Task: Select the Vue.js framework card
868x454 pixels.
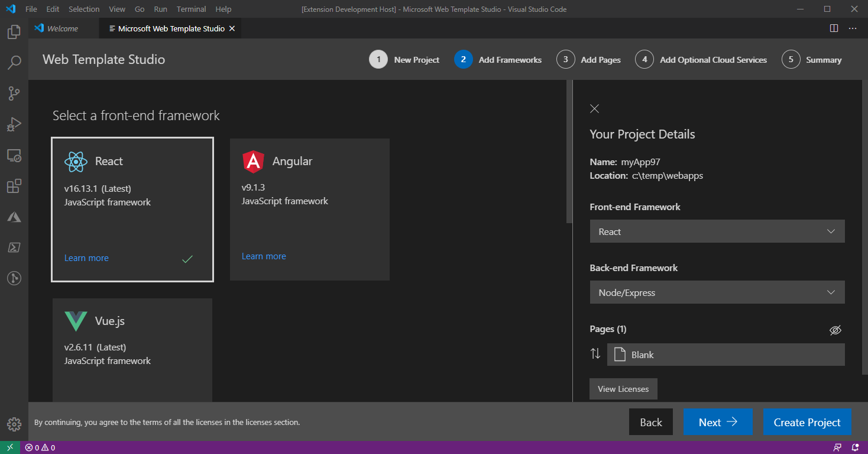Action: tap(132, 350)
